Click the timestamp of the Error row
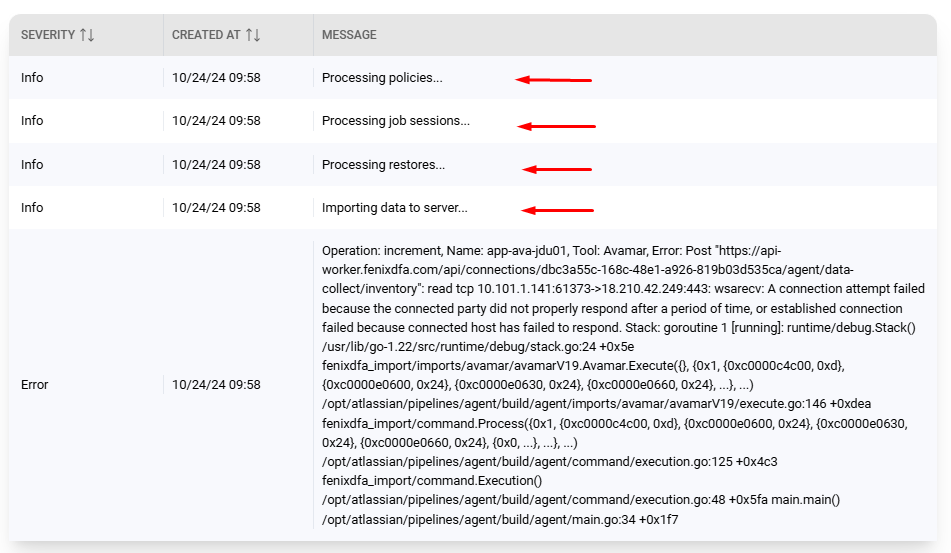 pos(216,384)
